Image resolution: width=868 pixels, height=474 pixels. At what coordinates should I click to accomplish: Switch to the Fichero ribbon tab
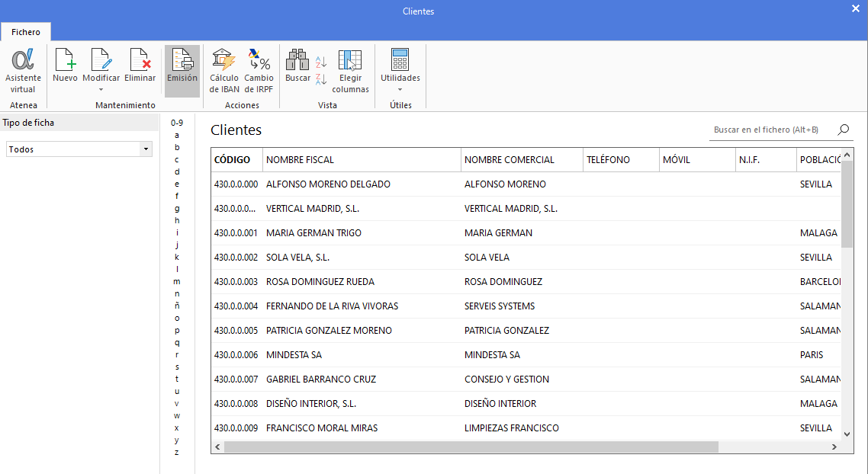coord(26,32)
